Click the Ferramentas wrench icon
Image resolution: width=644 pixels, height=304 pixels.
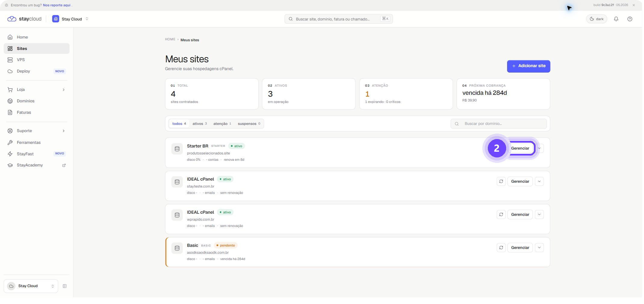[10, 142]
